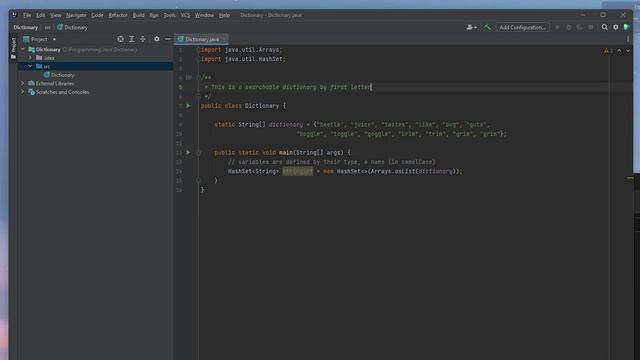Collapse the src folder
The width and height of the screenshot is (640, 360).
[x=31, y=66]
